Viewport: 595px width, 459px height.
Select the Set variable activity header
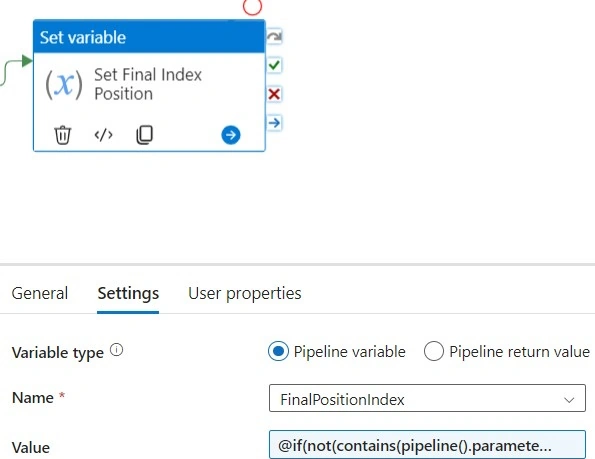click(x=149, y=37)
